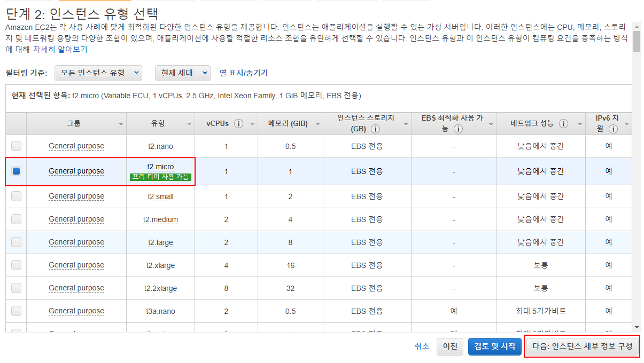Screen dimensions: 644x363
Task: Choose the t3a.nano row checkbox
Action: point(16,311)
